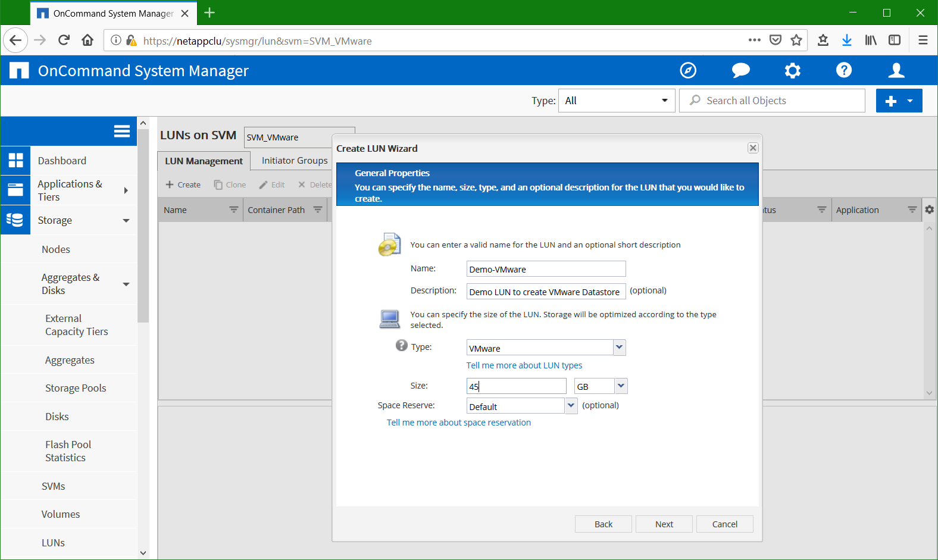Image resolution: width=938 pixels, height=560 pixels.
Task: Open the user account icon
Action: (x=896, y=70)
